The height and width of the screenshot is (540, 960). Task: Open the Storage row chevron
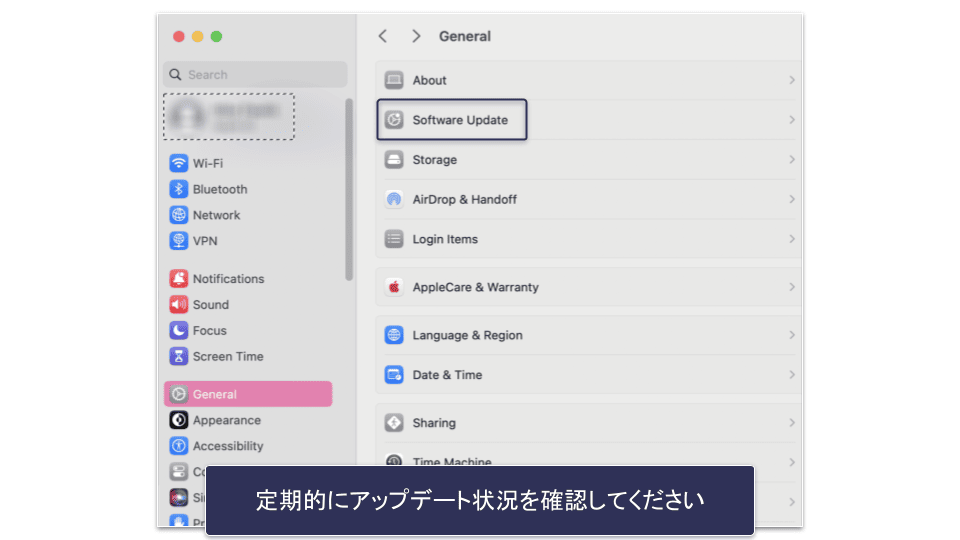(792, 160)
